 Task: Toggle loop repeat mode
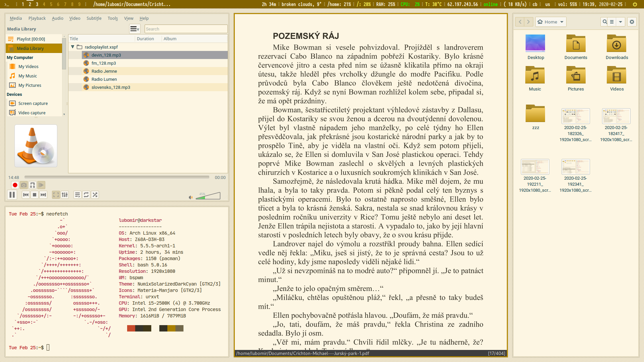(x=86, y=195)
